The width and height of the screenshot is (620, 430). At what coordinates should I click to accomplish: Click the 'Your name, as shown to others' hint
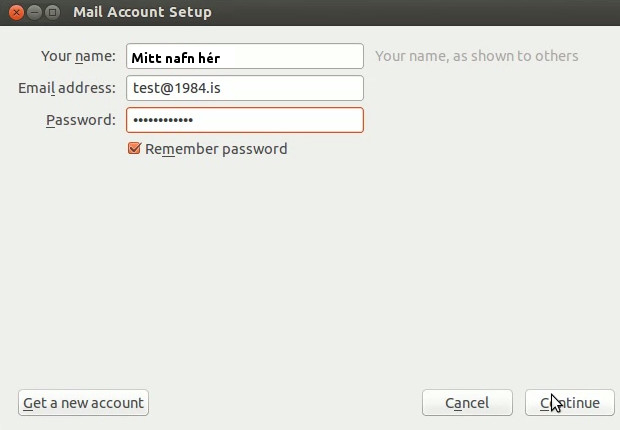476,56
